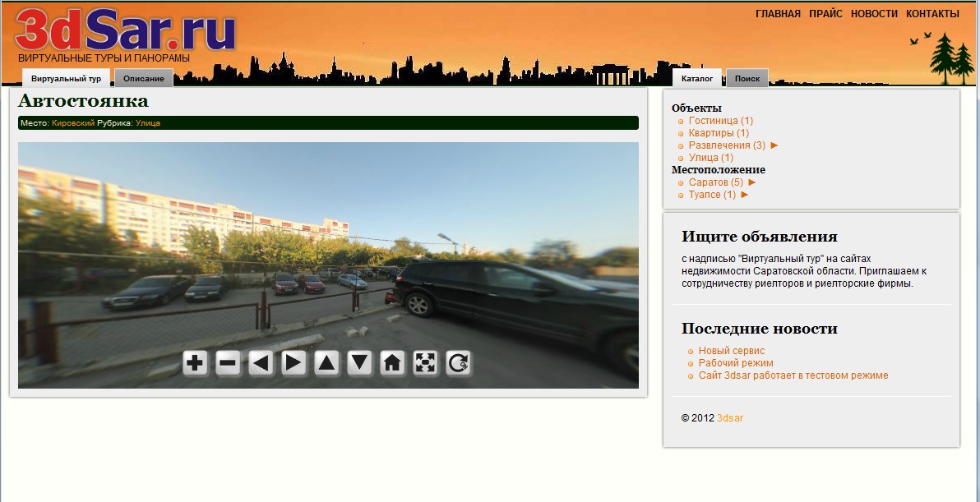Pan the panorama left with arrow icon
The width and height of the screenshot is (980, 502).
[x=261, y=363]
